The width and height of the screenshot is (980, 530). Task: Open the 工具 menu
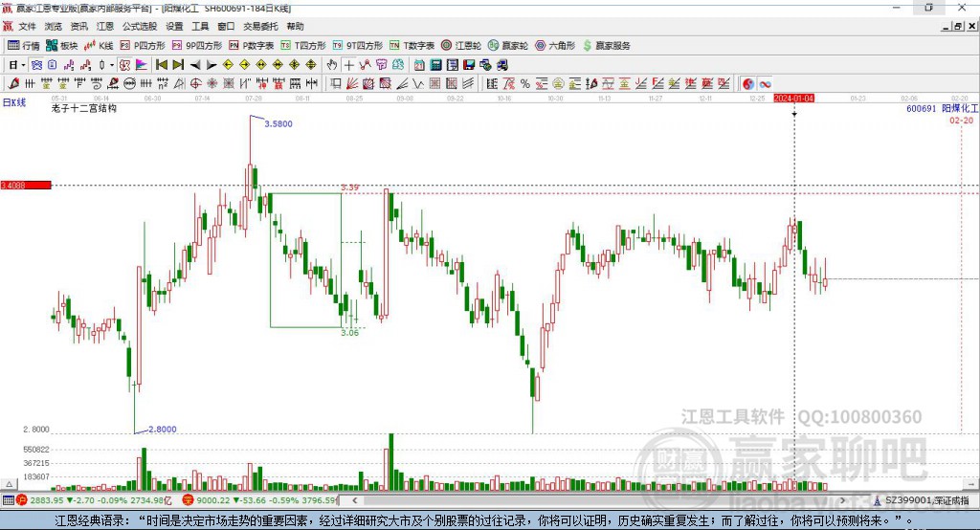tap(200, 26)
